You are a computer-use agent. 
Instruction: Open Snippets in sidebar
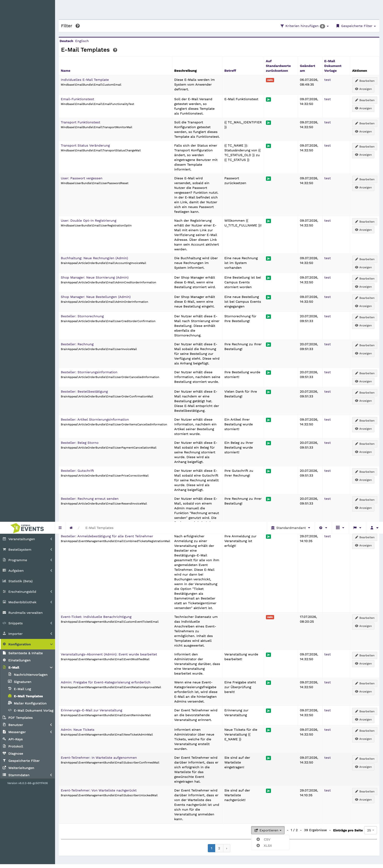click(27, 623)
